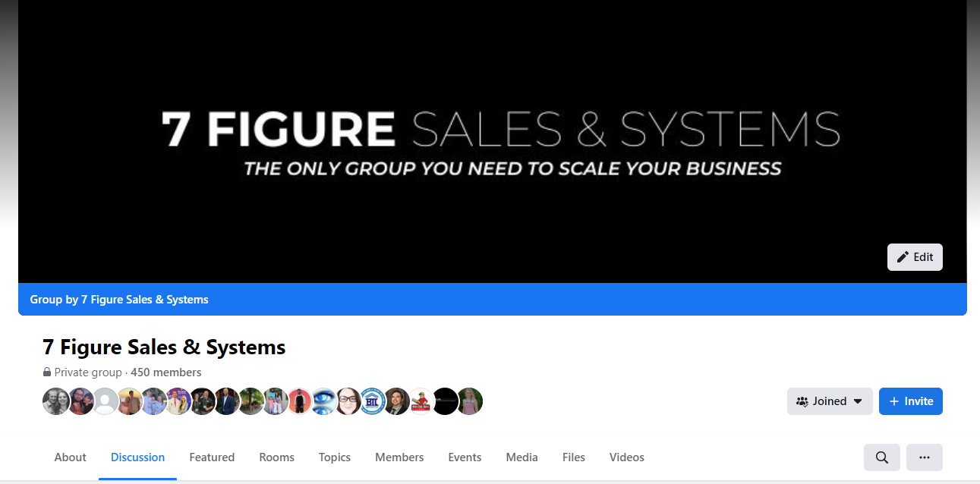Click the Invite button

tap(911, 401)
